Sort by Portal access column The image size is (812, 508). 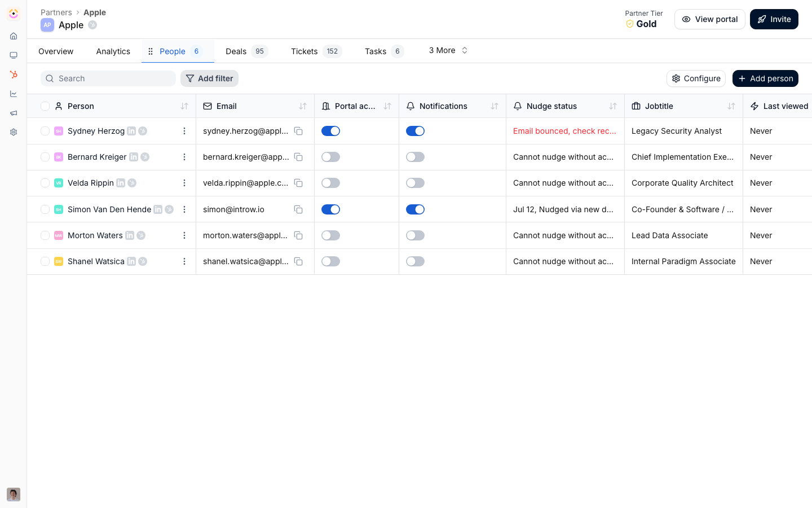pos(387,106)
